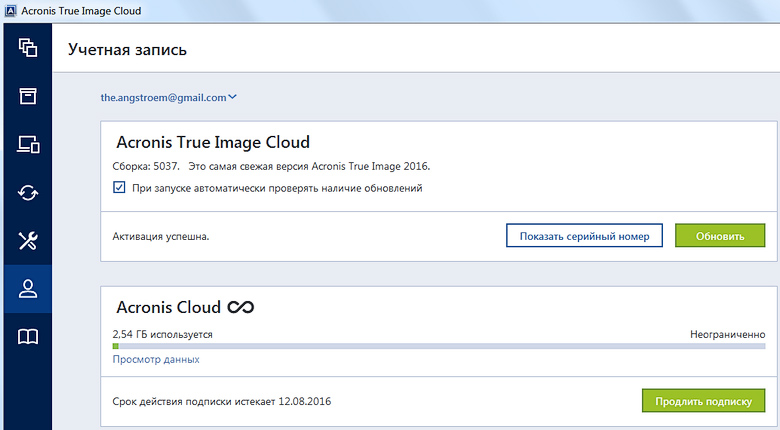
Task: Click the green Обновить button
Action: point(720,236)
